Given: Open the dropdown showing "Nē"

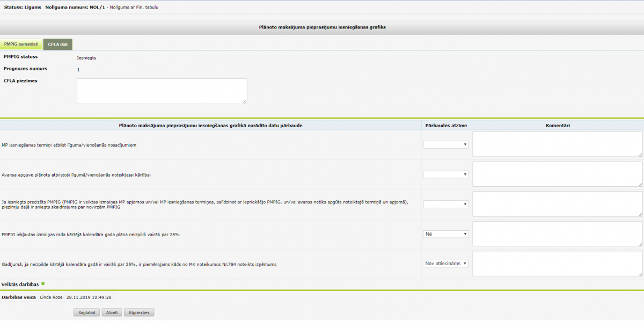Looking at the screenshot, I should point(446,234).
